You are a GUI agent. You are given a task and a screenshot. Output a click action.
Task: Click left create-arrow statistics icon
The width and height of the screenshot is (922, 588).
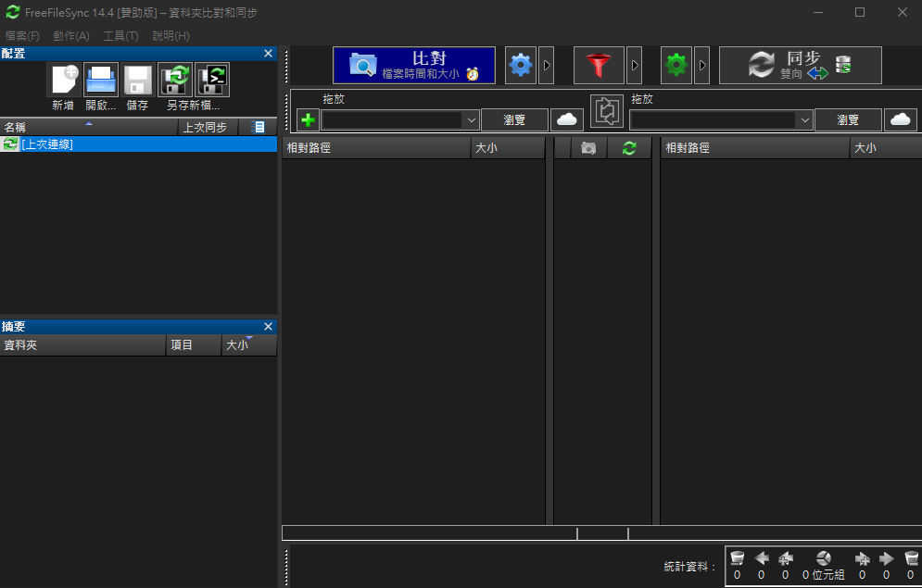point(786,558)
